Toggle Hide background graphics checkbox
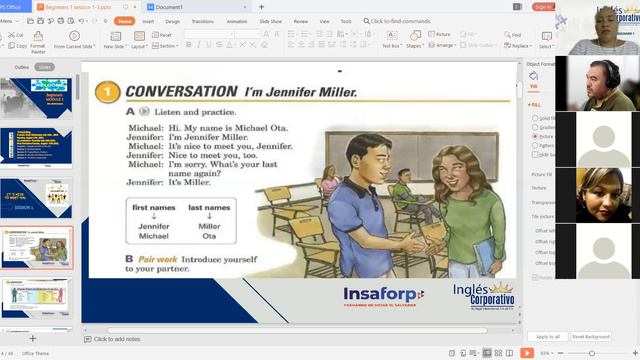640x360 pixels. [535, 154]
